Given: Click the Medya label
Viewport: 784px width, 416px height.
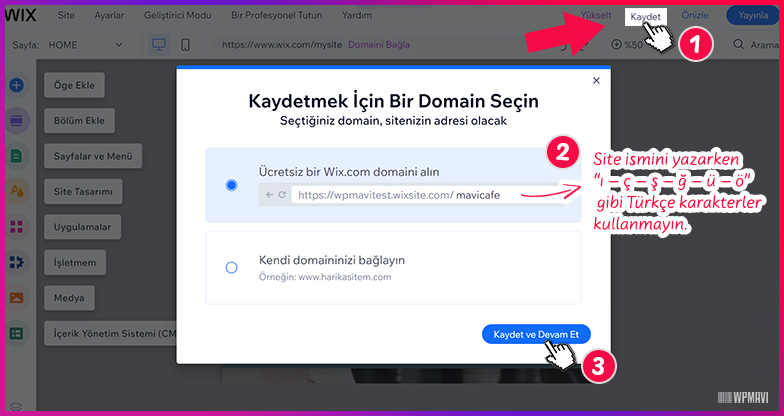Looking at the screenshot, I should tap(69, 298).
